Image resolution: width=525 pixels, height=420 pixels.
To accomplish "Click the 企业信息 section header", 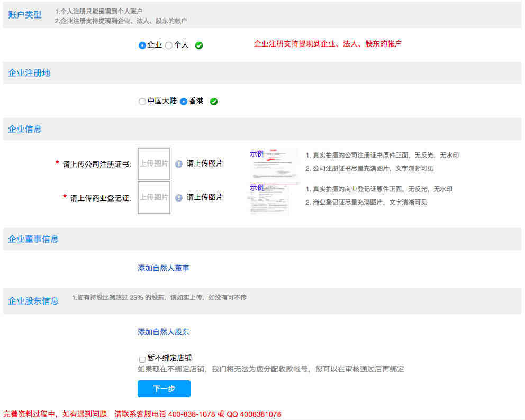I will tap(25, 129).
